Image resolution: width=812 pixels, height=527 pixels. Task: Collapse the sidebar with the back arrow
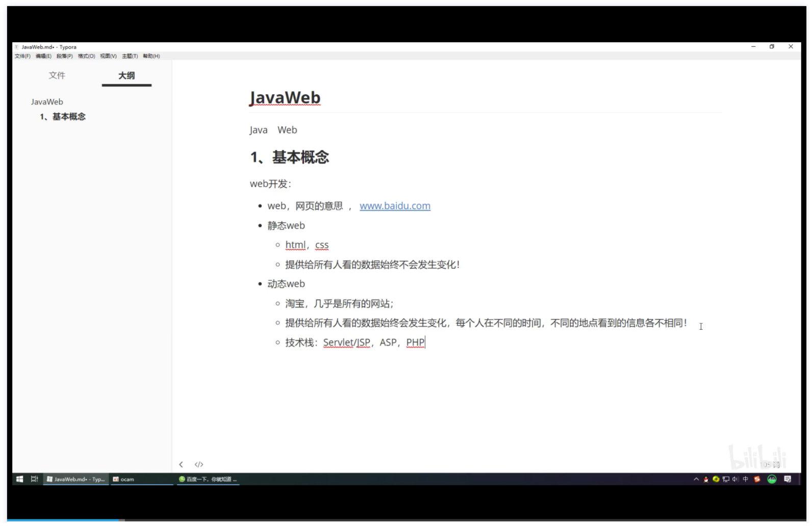coord(181,464)
